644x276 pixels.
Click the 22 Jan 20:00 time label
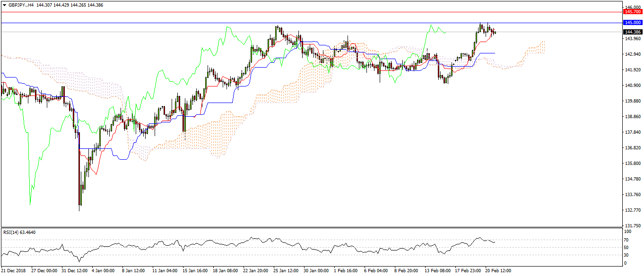[256, 271]
